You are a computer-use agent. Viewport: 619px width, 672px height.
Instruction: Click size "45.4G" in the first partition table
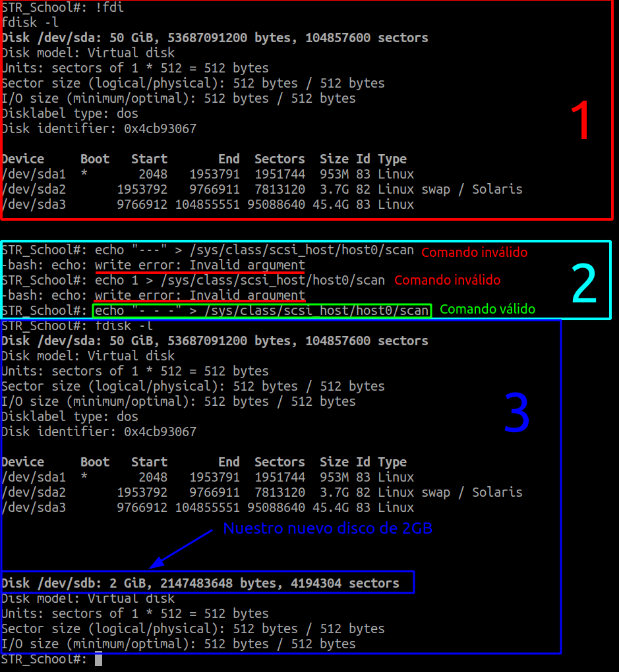[330, 204]
